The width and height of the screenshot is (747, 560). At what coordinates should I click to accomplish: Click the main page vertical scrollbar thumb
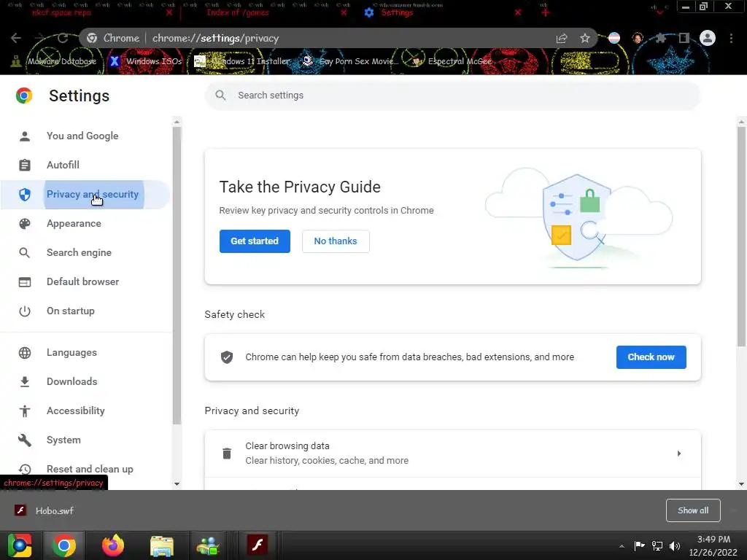click(741, 236)
